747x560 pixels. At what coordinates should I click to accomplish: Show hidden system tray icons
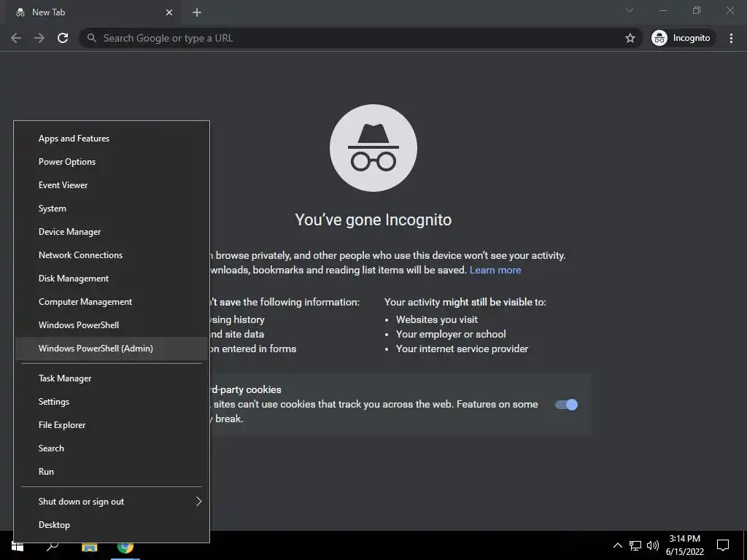(x=617, y=545)
